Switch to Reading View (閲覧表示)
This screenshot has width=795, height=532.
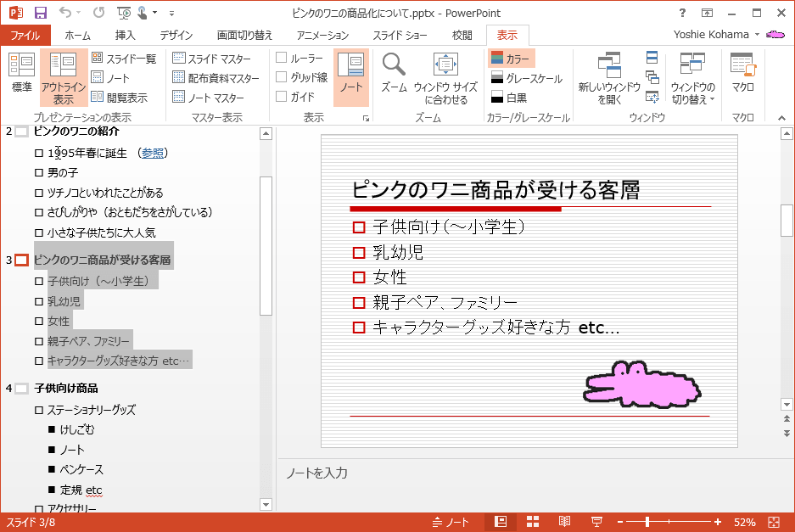[x=120, y=98]
